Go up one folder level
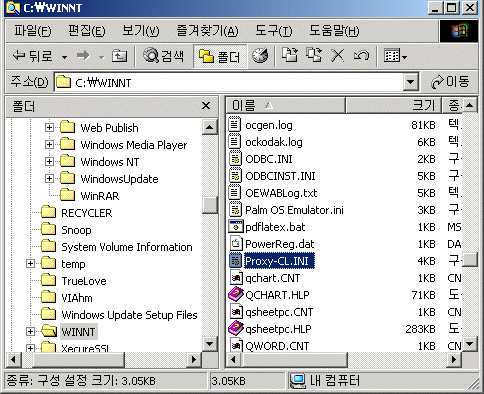Screen dimensions: 484x394 119,56
